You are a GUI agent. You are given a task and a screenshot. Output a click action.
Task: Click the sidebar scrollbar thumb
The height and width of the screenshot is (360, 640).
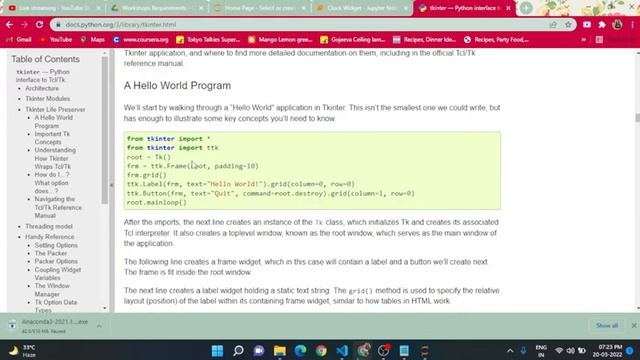point(105,130)
